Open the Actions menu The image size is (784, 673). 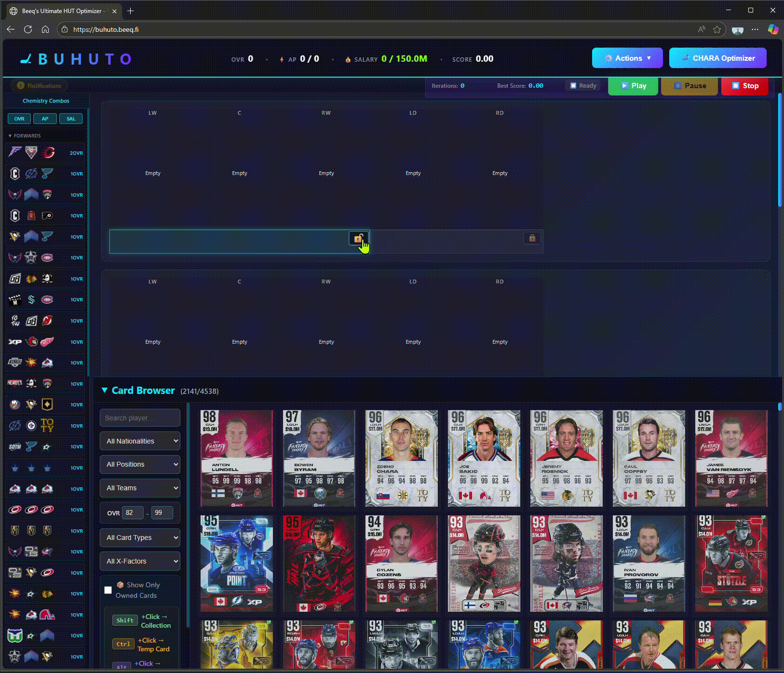click(627, 58)
